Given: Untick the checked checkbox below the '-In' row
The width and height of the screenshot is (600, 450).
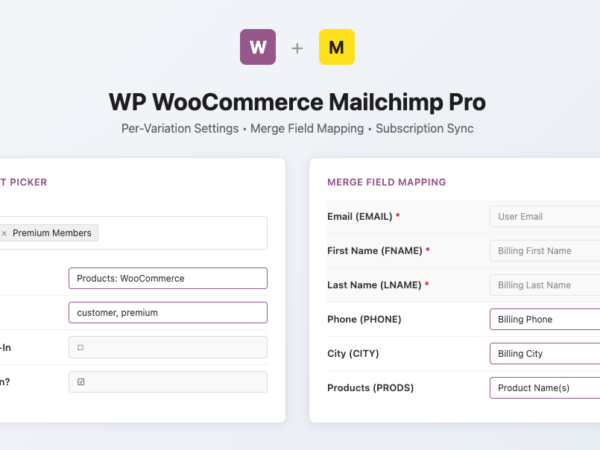Looking at the screenshot, I should click(x=80, y=382).
